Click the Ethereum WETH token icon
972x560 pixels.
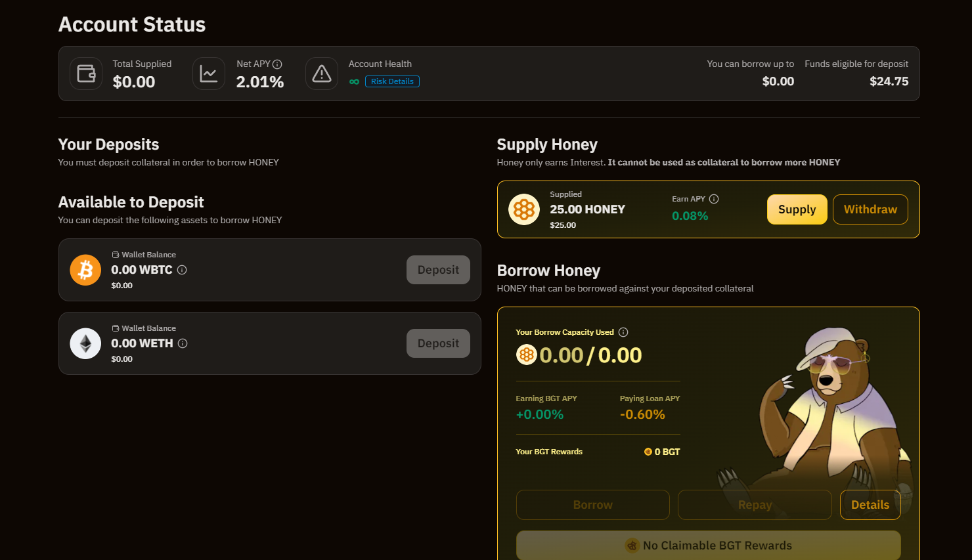click(85, 343)
